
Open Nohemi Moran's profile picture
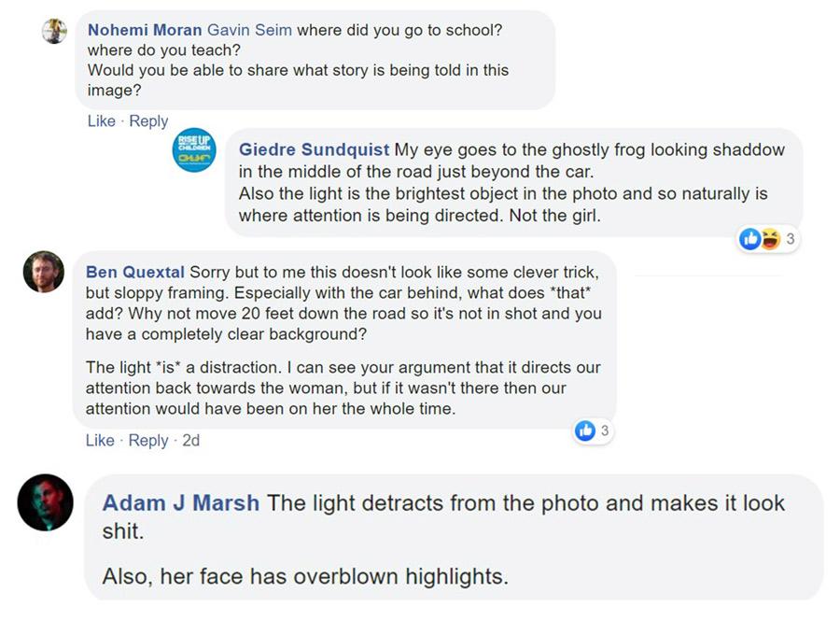(54, 31)
